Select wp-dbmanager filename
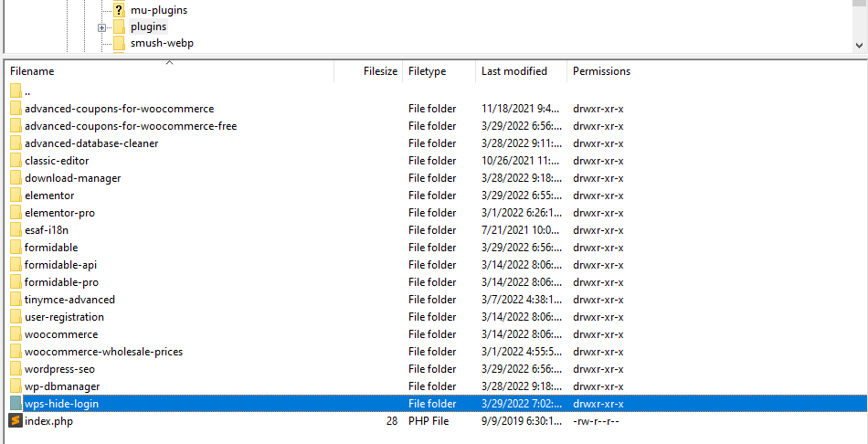Viewport: 868px width, 444px height. tap(62, 386)
